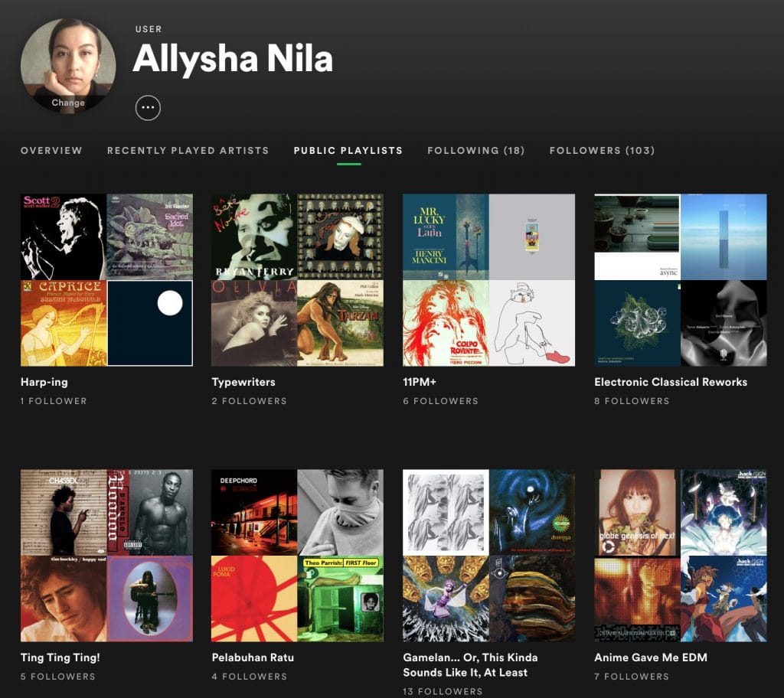
Task: Open the Harp-ing playlist cover
Action: (106, 280)
